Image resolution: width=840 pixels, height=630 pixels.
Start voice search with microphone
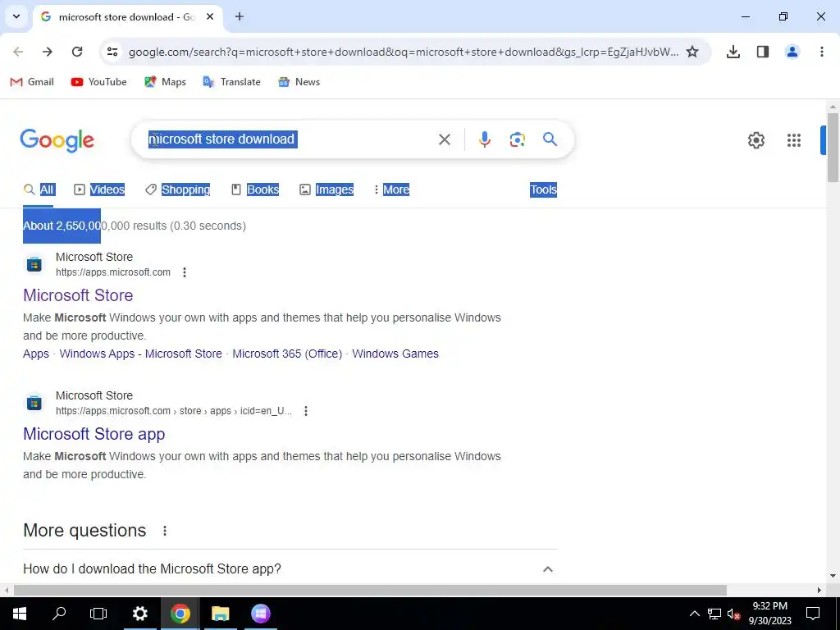(484, 139)
